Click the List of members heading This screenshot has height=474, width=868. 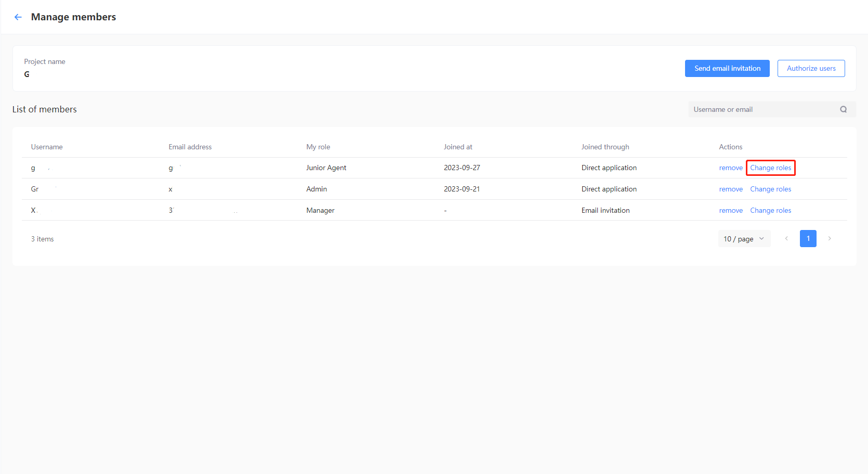tap(45, 109)
